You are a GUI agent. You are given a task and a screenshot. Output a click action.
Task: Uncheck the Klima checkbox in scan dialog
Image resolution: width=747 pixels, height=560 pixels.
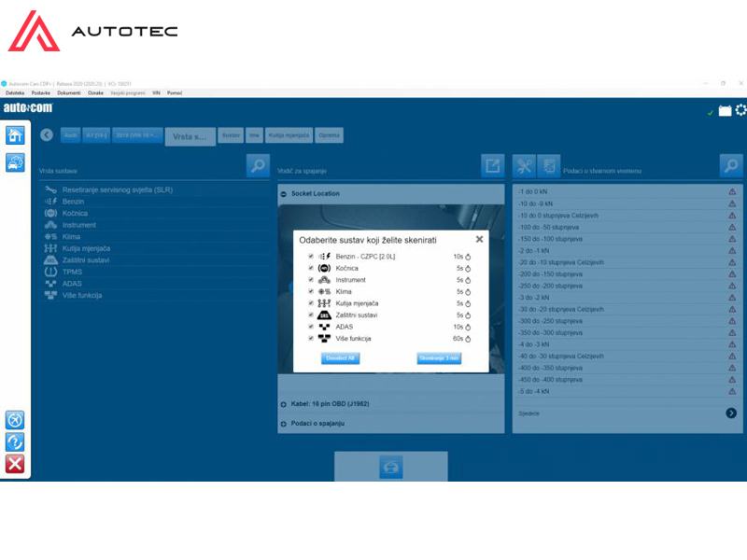pyautogui.click(x=311, y=291)
